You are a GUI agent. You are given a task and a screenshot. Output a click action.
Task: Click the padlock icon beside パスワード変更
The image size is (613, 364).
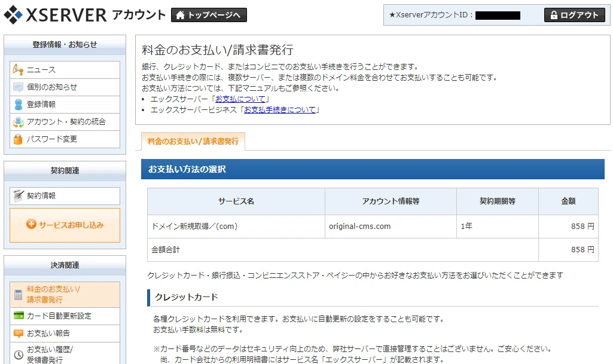[x=18, y=139]
